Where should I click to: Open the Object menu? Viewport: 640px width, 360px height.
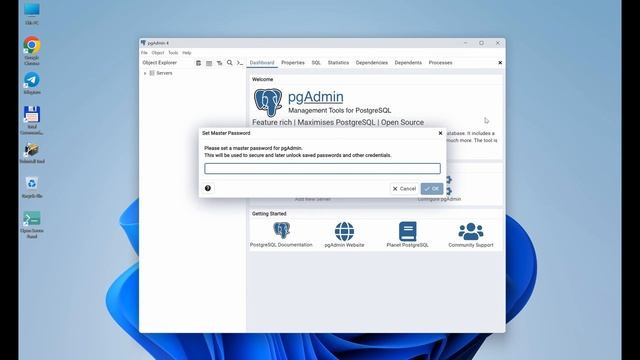[x=158, y=53]
